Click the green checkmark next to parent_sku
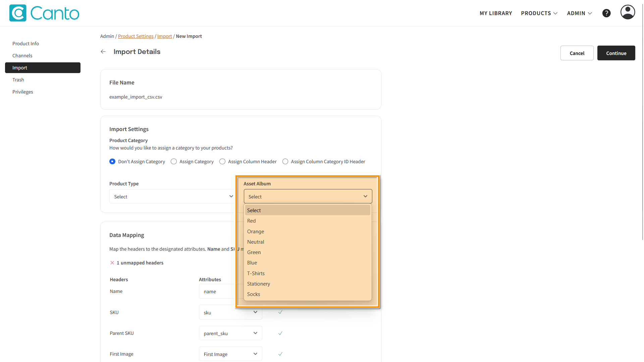644x362 pixels. pos(280,333)
